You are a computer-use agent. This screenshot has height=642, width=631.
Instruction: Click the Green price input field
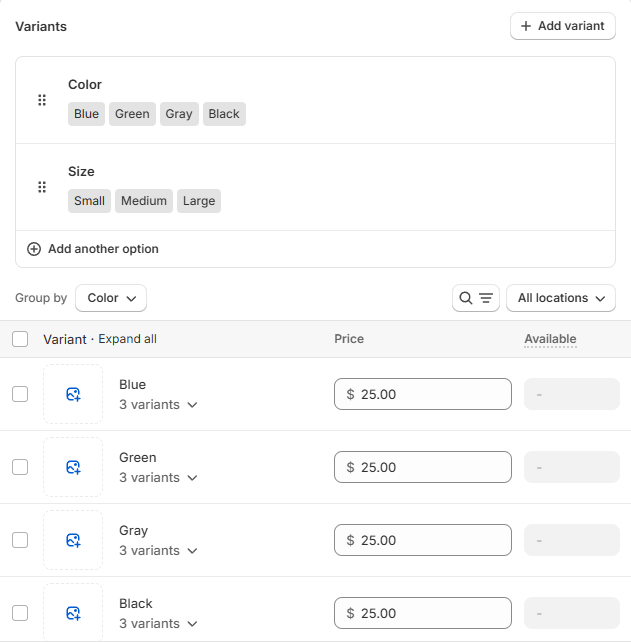423,467
